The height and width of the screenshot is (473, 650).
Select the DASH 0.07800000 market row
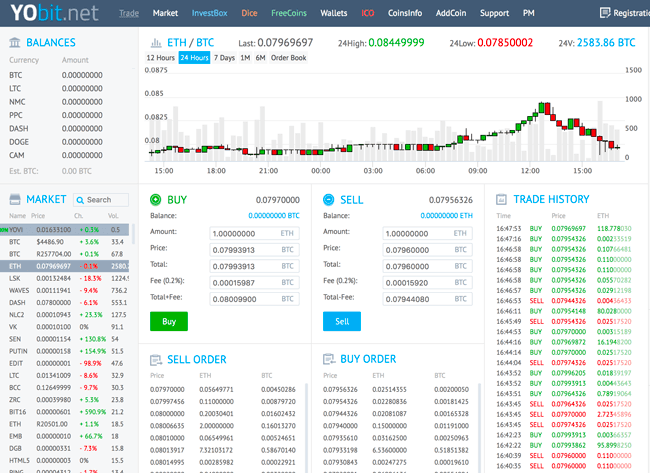65,303
